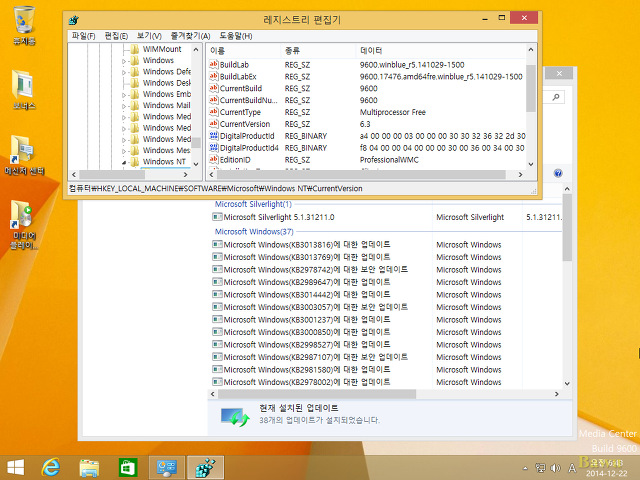This screenshot has height=480, width=640.
Task: Select the EditionID string value icon
Action: 213,160
